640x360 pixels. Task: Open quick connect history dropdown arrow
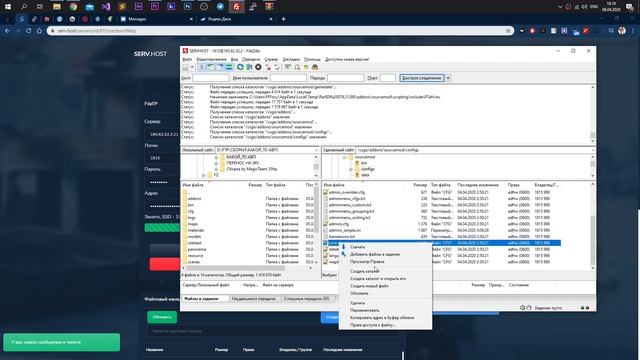[x=448, y=78]
